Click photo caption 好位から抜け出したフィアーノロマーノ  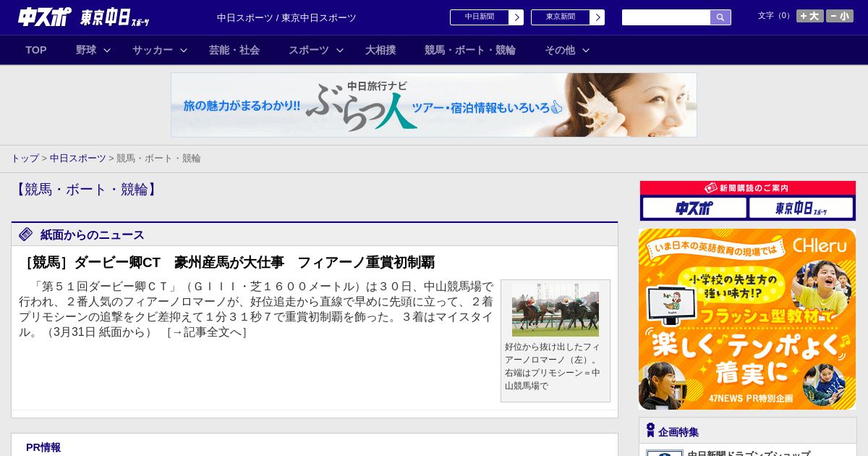coord(553,366)
